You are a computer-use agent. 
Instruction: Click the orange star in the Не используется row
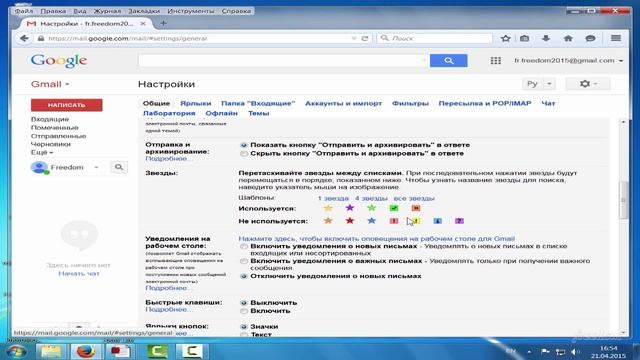(x=328, y=221)
